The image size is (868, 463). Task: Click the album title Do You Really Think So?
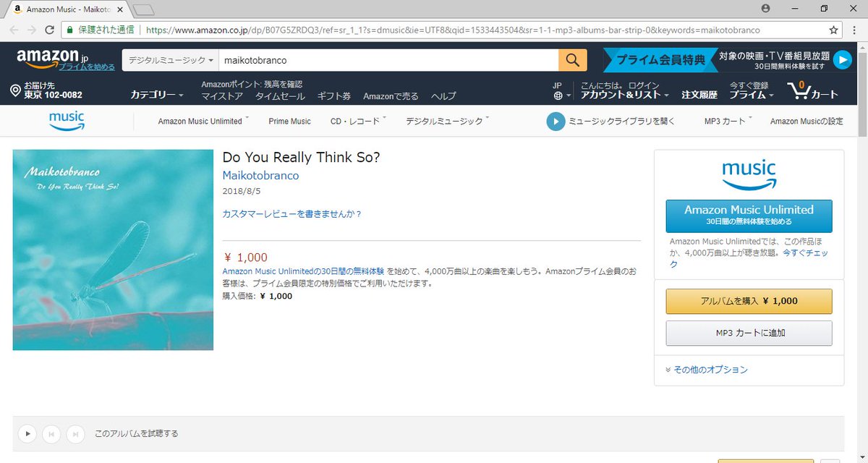(x=301, y=157)
